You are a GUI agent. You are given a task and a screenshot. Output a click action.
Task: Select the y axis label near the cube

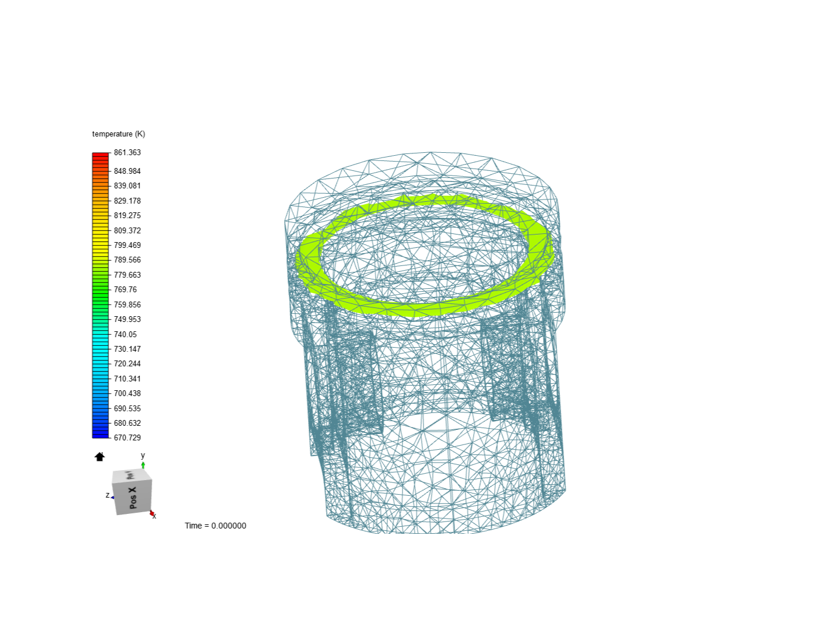point(142,456)
